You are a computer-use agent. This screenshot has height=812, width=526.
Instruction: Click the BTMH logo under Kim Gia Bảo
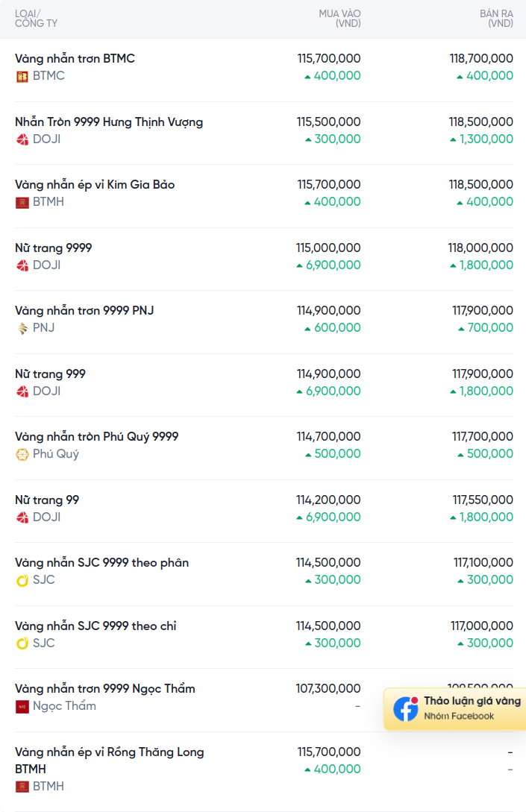point(22,203)
